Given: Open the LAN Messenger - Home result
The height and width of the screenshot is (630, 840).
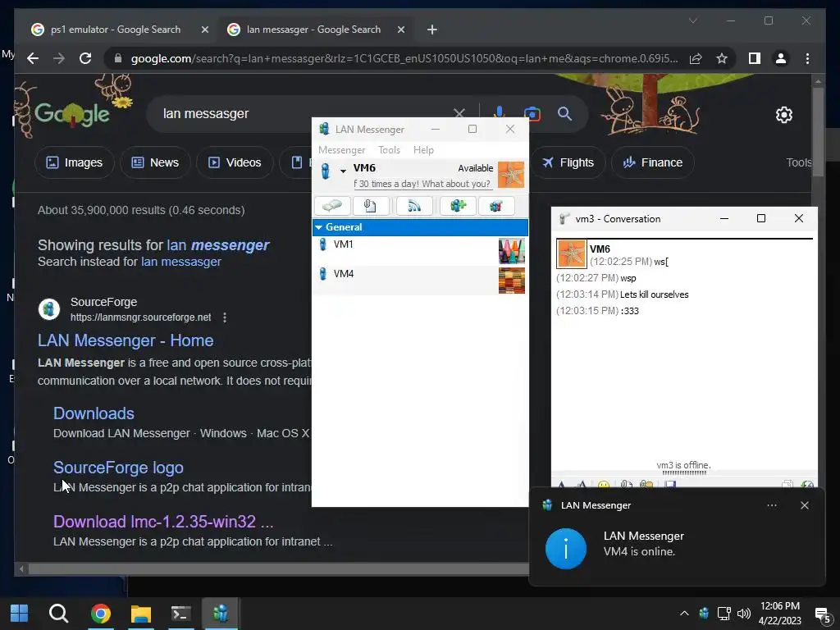Looking at the screenshot, I should point(126,340).
